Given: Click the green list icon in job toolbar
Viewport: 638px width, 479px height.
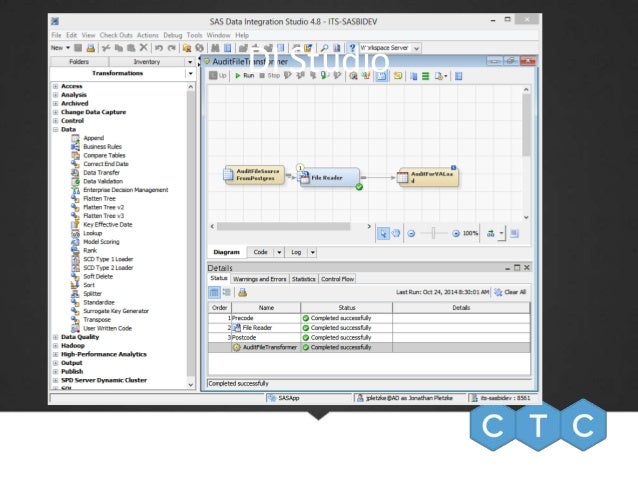Looking at the screenshot, I should tap(426, 76).
